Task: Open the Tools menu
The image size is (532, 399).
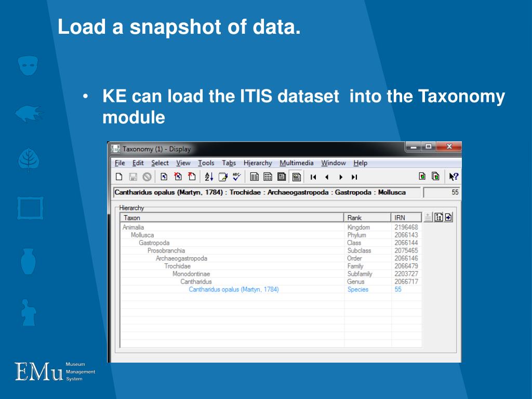Action: click(x=206, y=163)
